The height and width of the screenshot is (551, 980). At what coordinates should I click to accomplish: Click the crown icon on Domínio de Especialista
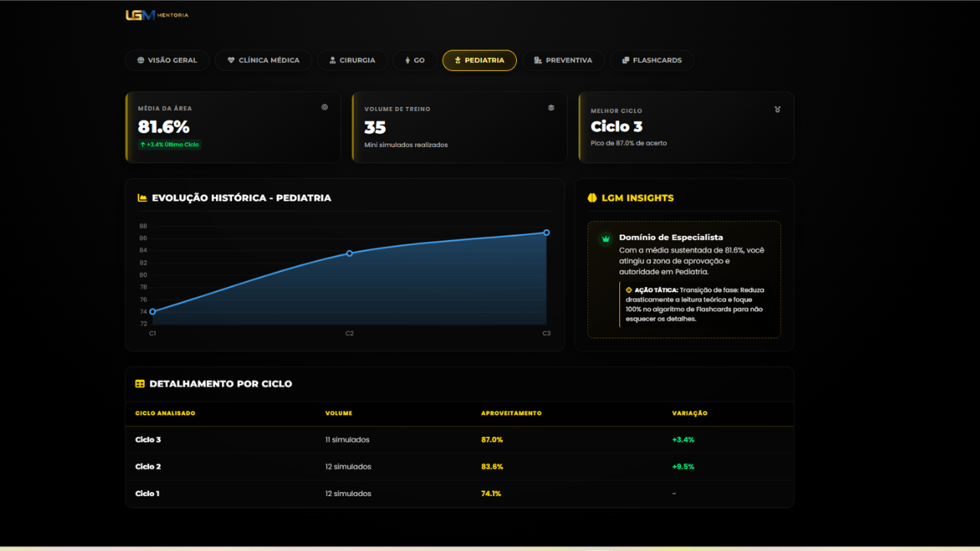(x=604, y=239)
